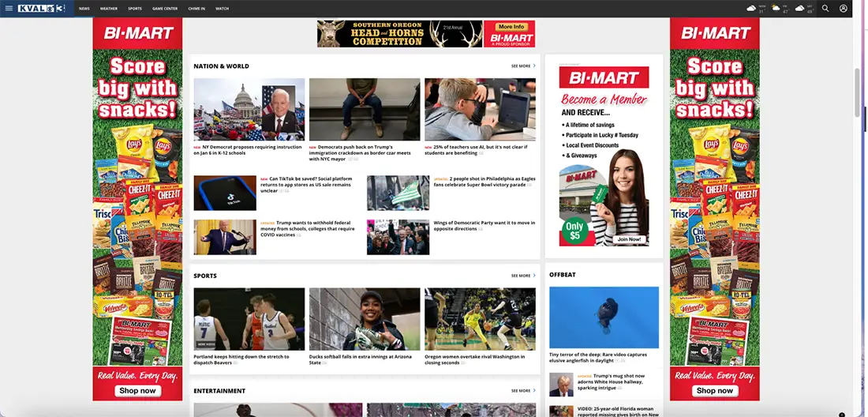The height and width of the screenshot is (417, 868).
Task: Open the Eagles parade flag thumbnail
Action: pos(398,193)
